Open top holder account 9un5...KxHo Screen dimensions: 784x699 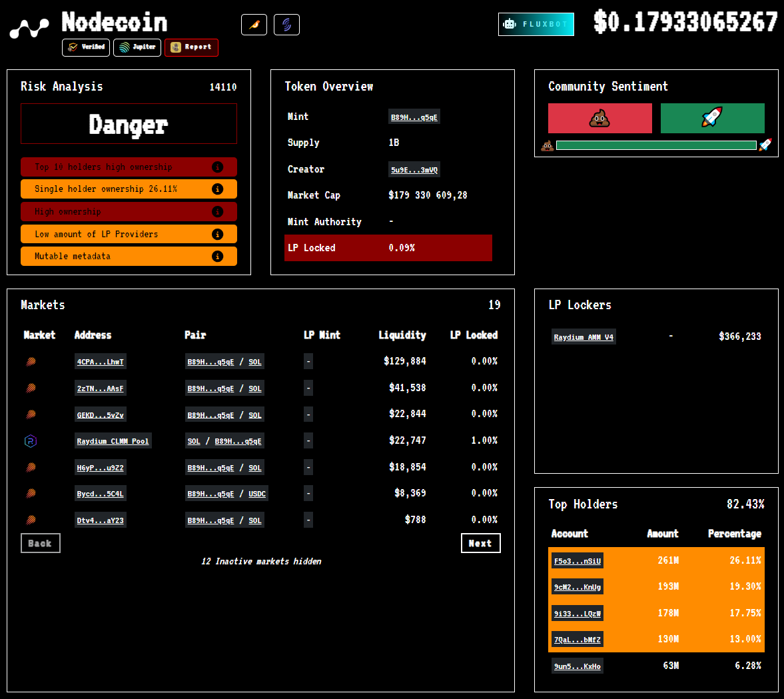(x=578, y=666)
